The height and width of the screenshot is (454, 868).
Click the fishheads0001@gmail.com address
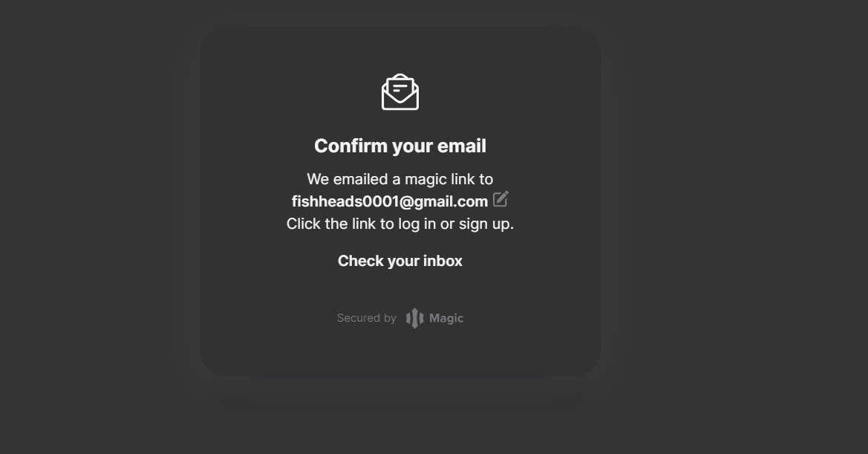390,201
